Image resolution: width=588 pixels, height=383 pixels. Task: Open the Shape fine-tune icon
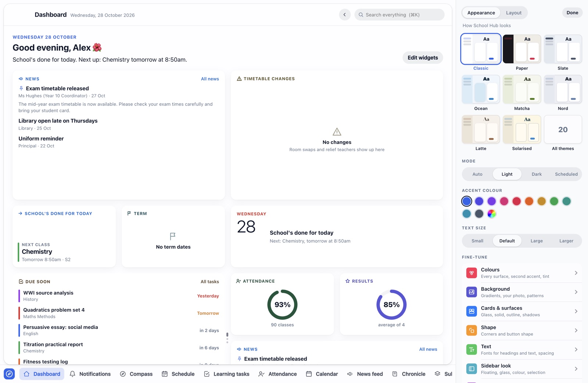click(472, 330)
